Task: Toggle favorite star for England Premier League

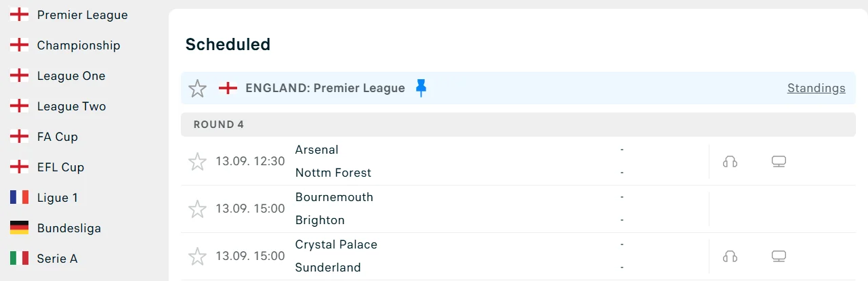Action: pos(197,88)
